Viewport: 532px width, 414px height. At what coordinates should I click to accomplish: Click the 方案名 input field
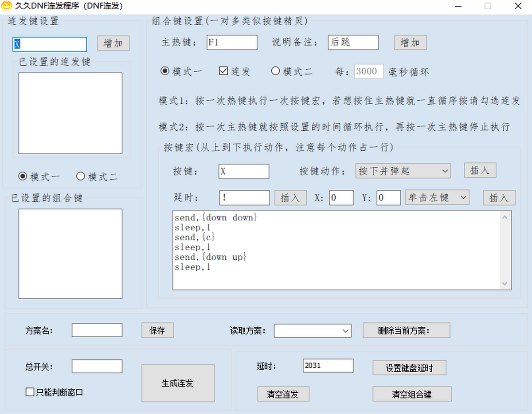[x=97, y=330]
